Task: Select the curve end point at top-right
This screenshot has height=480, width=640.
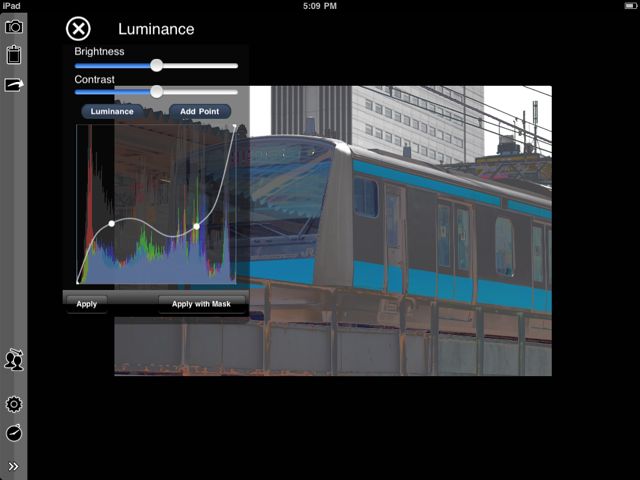Action: (x=235, y=126)
